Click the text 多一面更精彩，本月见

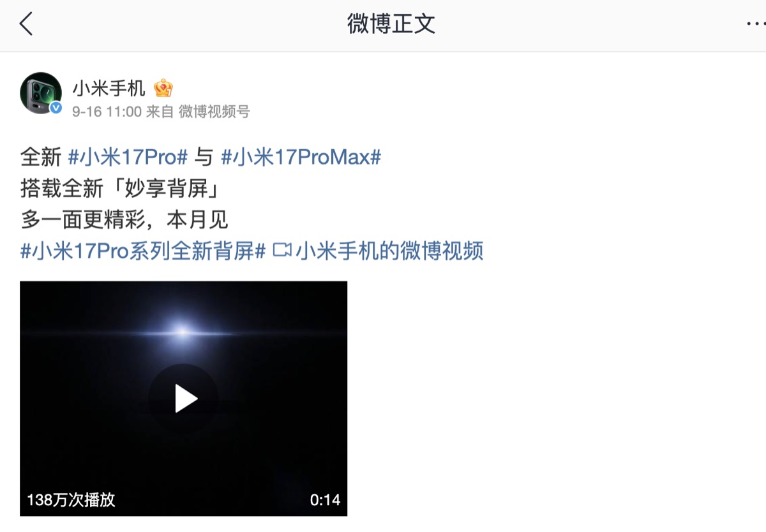coord(124,220)
